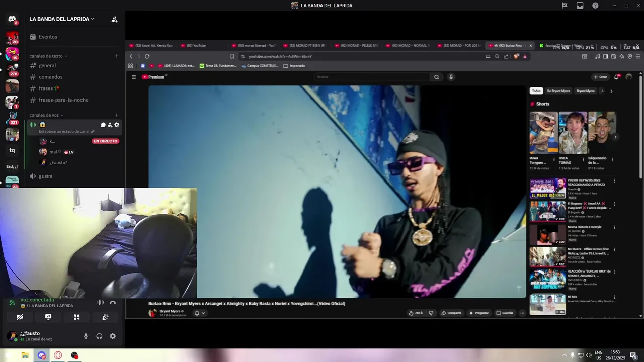Screen dimensions: 644x362
Task: Mute microphone in Discord user panel
Action: pyautogui.click(x=86, y=336)
